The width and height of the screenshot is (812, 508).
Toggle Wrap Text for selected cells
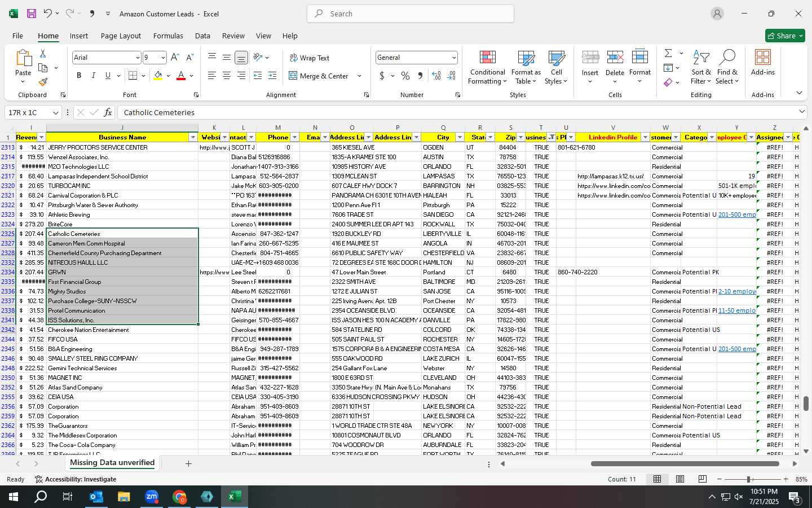(x=310, y=58)
